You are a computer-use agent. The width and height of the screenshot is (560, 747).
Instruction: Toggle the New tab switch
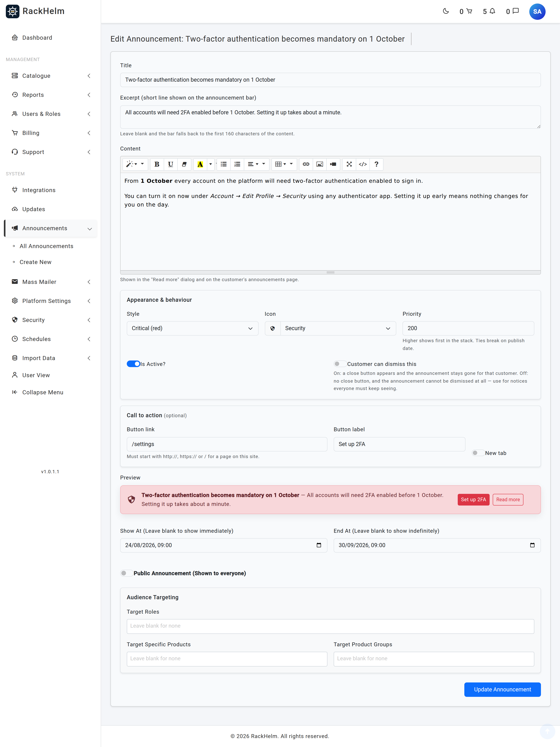click(x=478, y=453)
